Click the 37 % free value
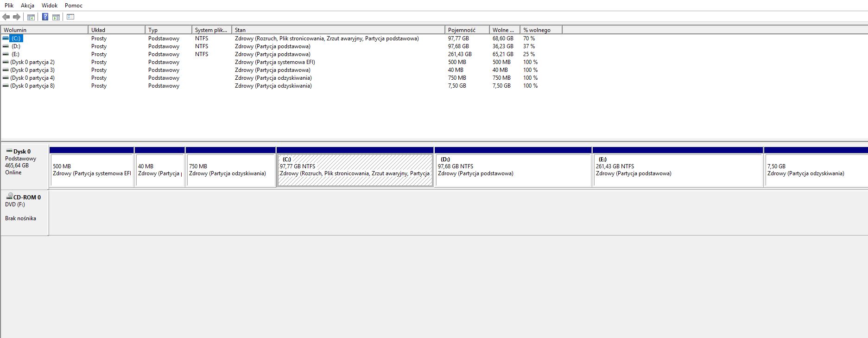 click(529, 46)
